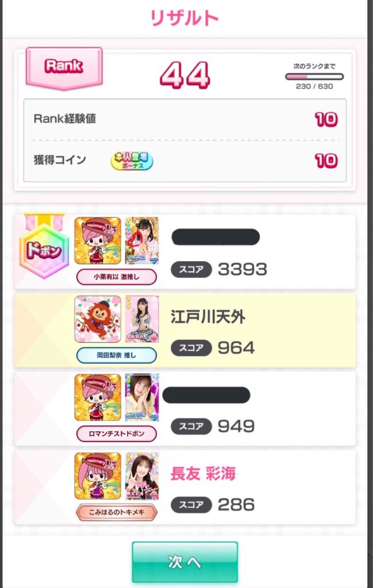Open 長友 彩海's idol card thumbnail
This screenshot has width=373, height=588.
[142, 476]
